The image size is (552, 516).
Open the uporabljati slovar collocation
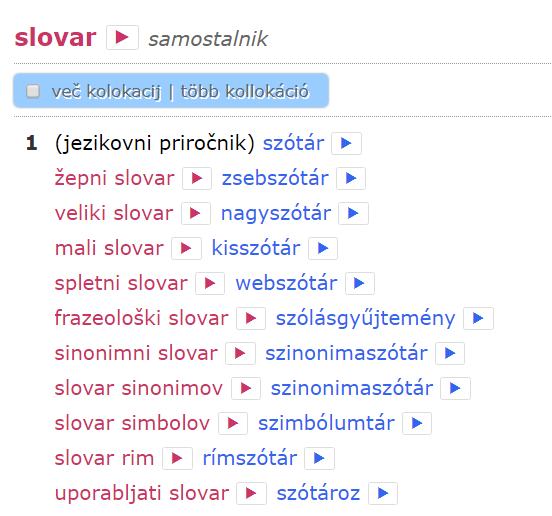point(142,493)
